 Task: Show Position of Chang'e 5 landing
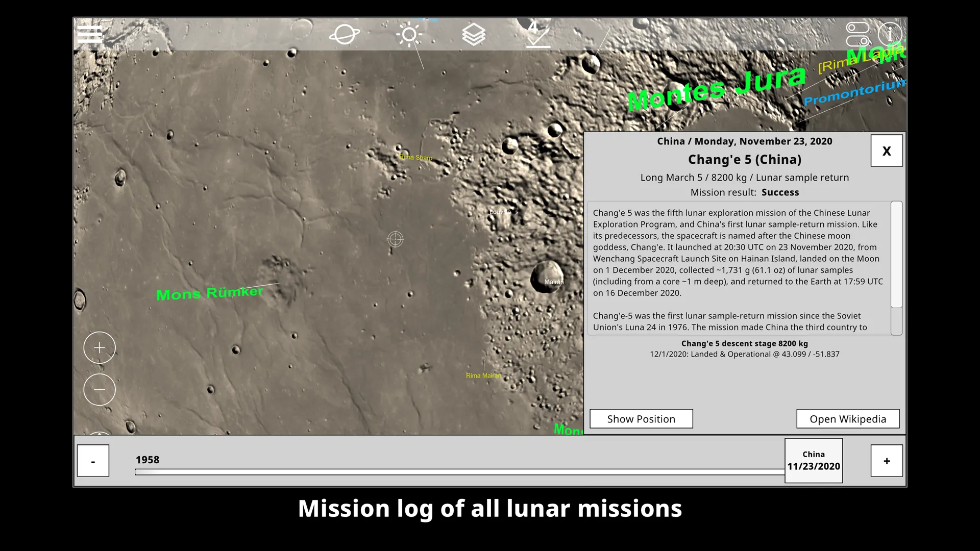click(x=642, y=418)
